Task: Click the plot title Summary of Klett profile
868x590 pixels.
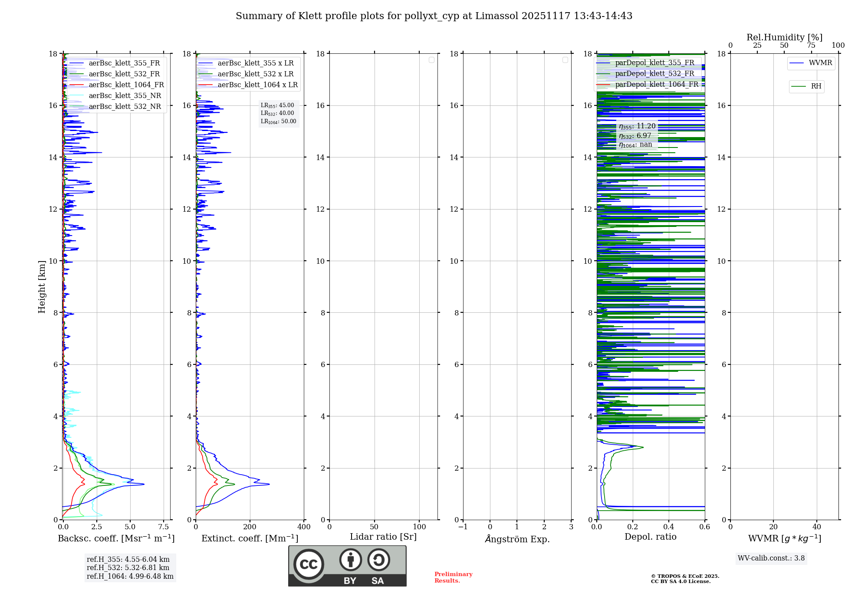Action: tap(434, 16)
